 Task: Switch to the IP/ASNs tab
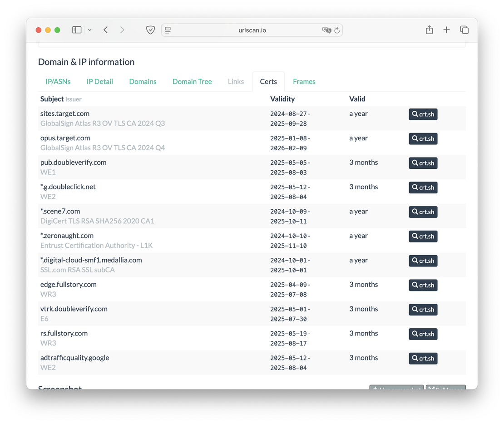pos(58,82)
